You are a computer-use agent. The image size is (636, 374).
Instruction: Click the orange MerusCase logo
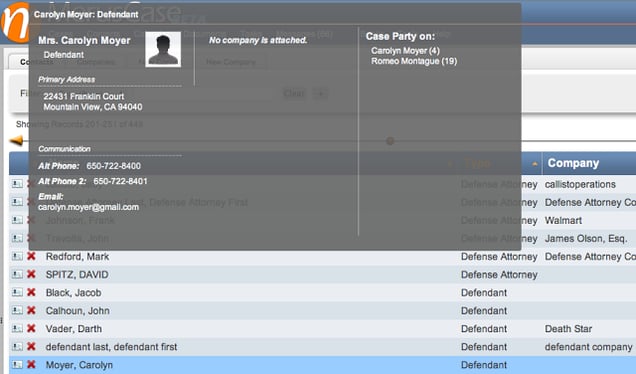[x=15, y=22]
